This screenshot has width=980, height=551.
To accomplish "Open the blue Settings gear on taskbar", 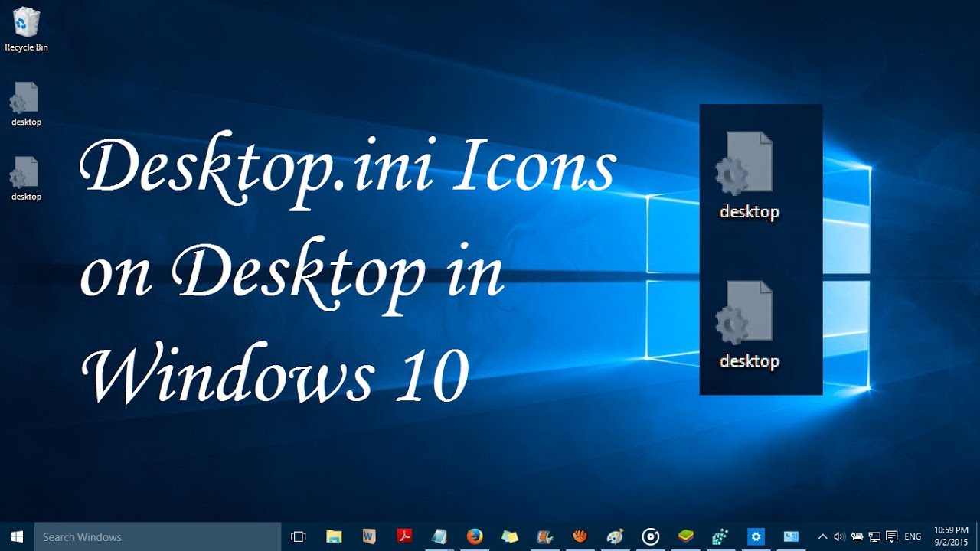I will [756, 536].
